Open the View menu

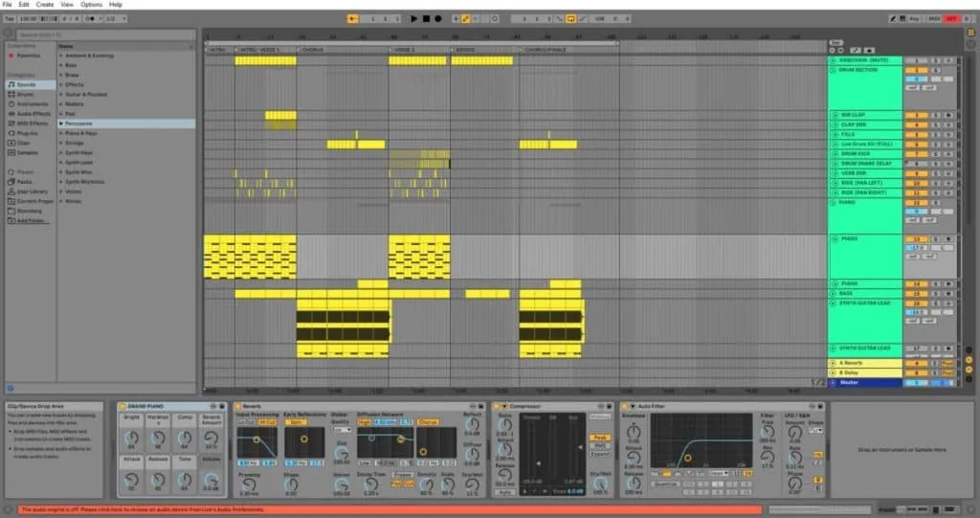67,5
